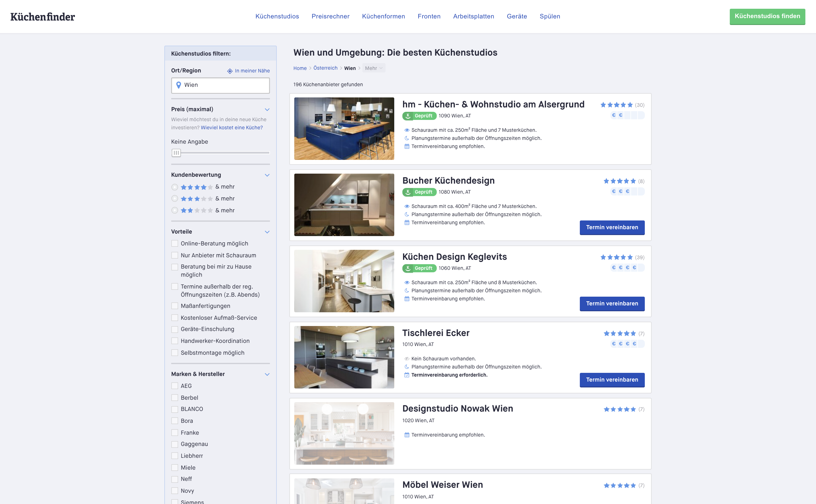The width and height of the screenshot is (816, 504).
Task: Open Preisrechner in top navigation
Action: pyautogui.click(x=331, y=16)
